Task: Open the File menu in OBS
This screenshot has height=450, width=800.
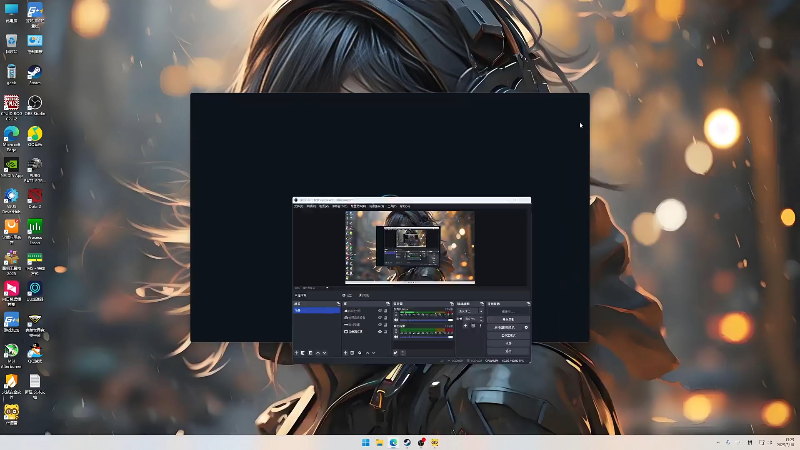Action: tap(299, 207)
